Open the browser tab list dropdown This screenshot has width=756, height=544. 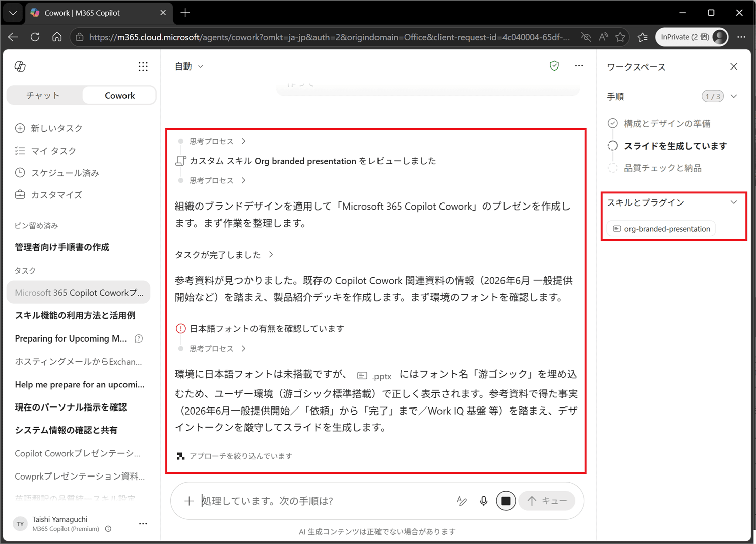tap(13, 13)
